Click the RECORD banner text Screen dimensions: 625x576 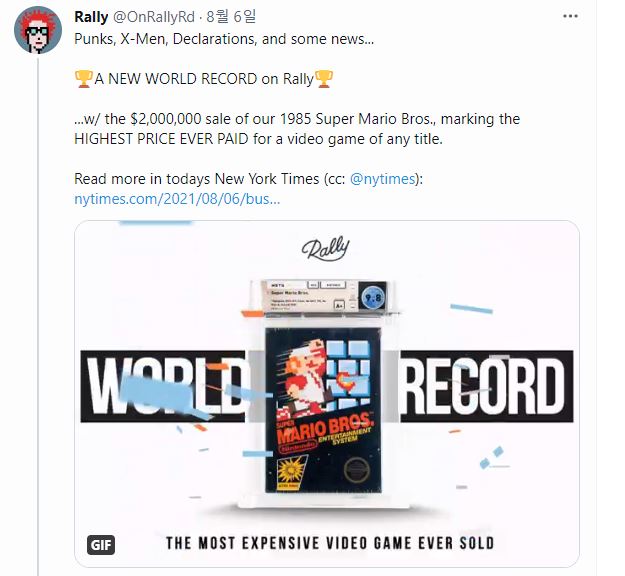486,386
